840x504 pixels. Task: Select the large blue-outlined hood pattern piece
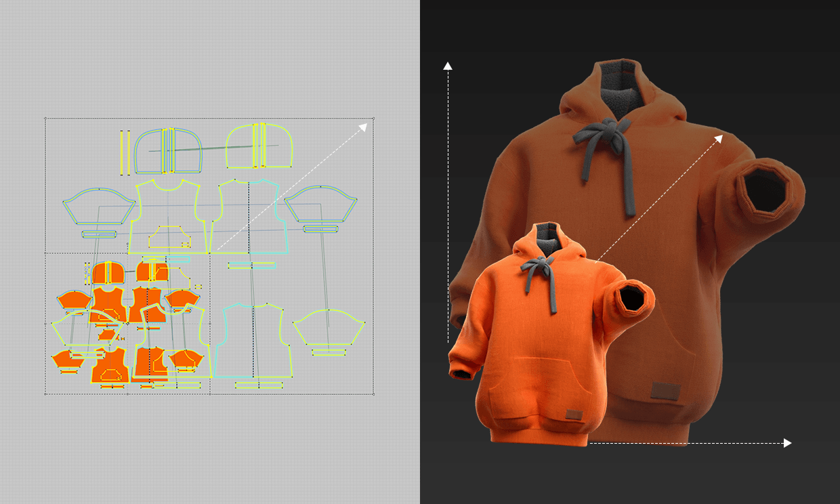point(169,150)
